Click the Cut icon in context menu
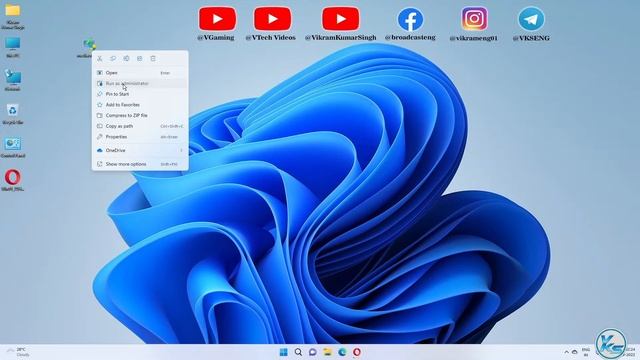Screen dimensions: 640x360 point(100,59)
